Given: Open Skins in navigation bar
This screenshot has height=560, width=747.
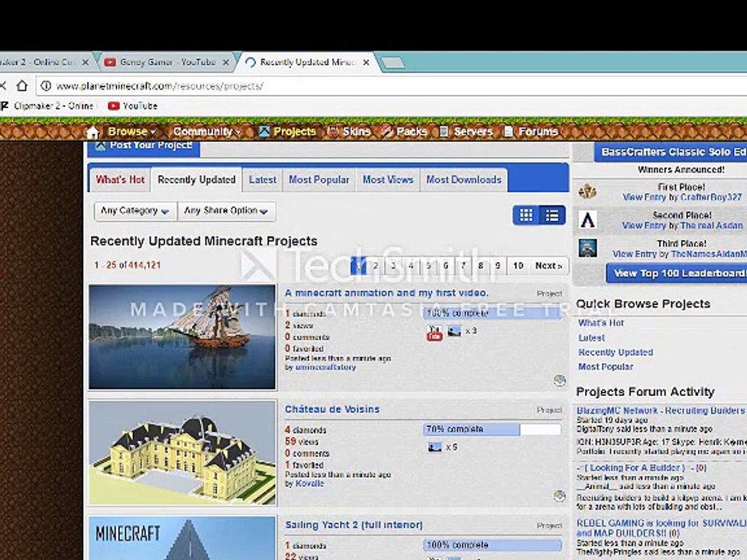Looking at the screenshot, I should click(x=349, y=131).
